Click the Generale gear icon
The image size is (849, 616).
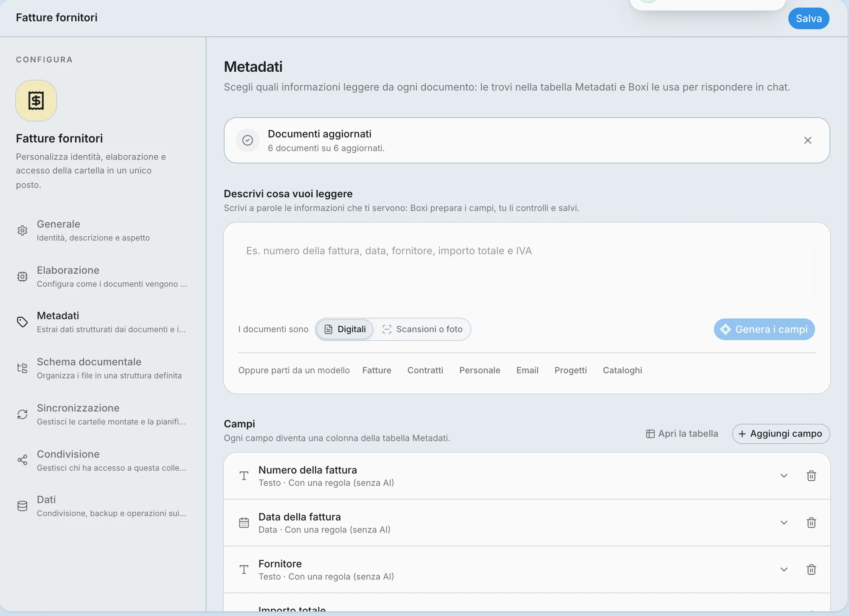pos(22,230)
